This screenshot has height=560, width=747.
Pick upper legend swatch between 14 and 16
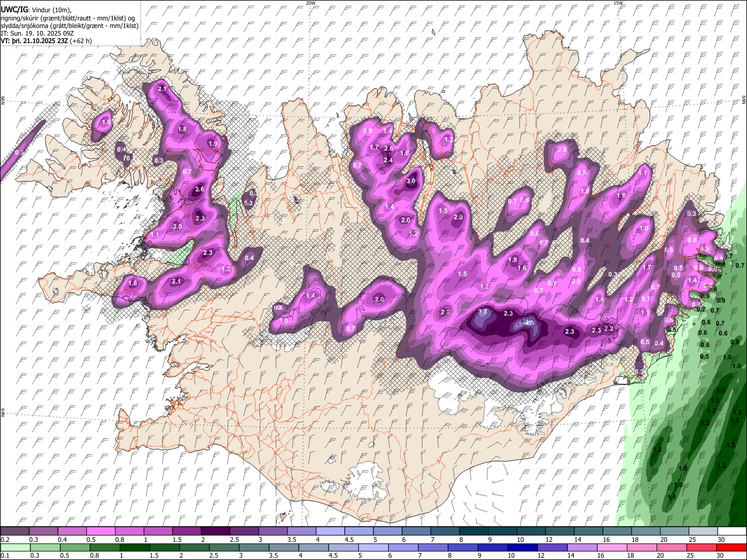(589, 531)
